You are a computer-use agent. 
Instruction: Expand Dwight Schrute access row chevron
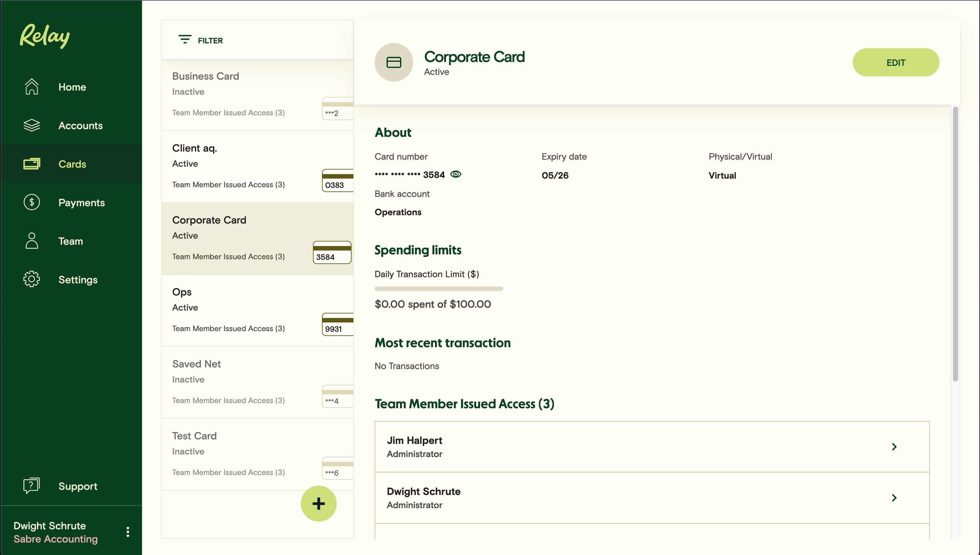coord(894,498)
